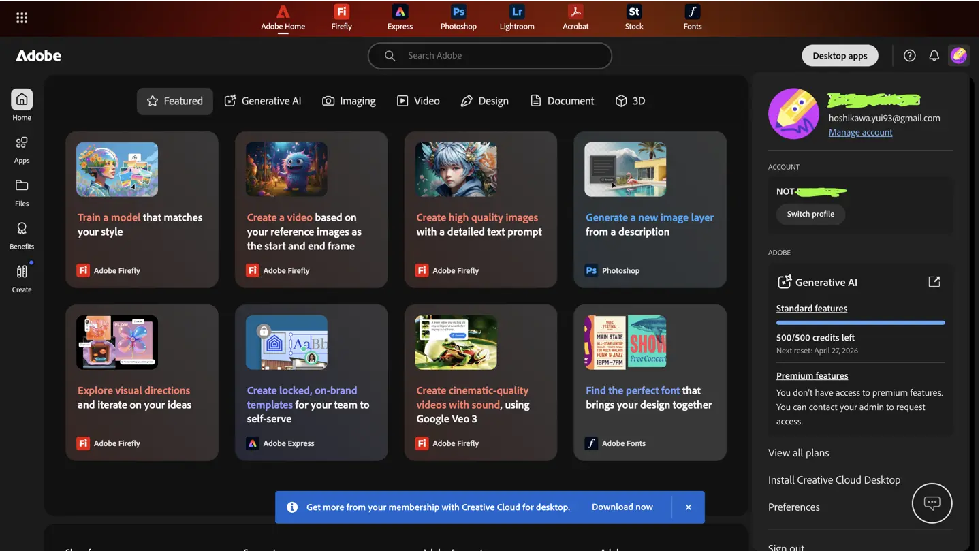980x551 pixels.
Task: Click the account email address text
Action: (884, 118)
